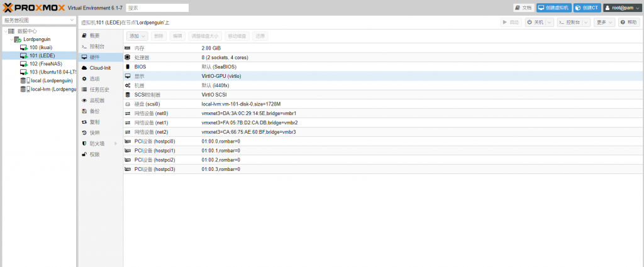Click the 监视器 monitor eye icon
644x267 pixels.
point(85,101)
